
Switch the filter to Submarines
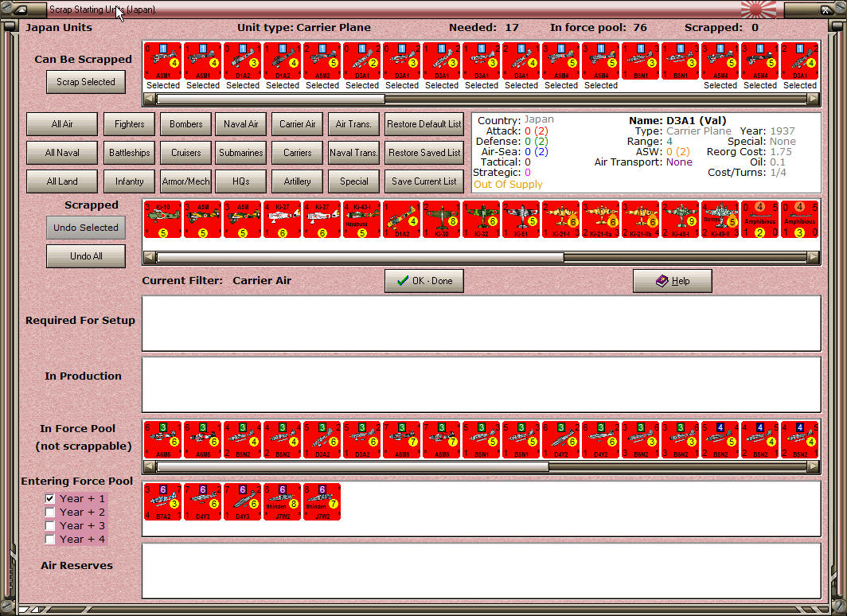click(x=241, y=153)
